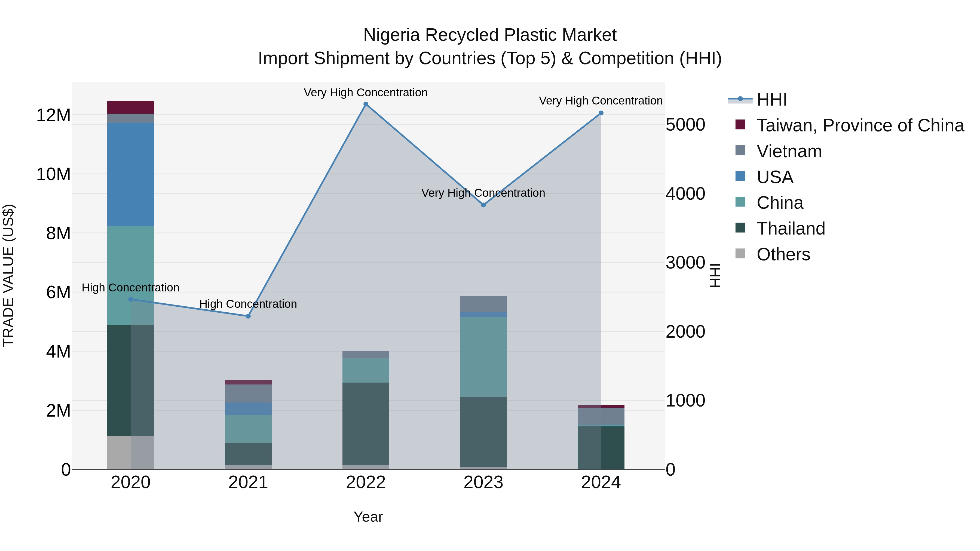Viewport: 980px width, 551px height.
Task: Click the 2021 HHI data point
Action: pos(249,316)
